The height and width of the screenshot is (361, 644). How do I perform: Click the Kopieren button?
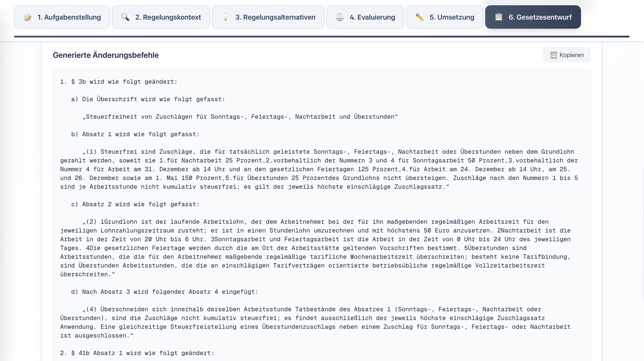coord(566,55)
